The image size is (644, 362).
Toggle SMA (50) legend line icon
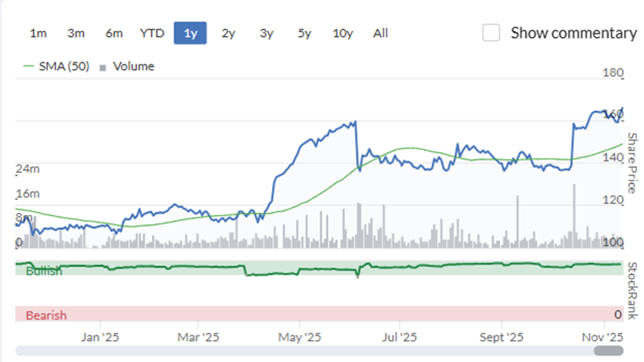pos(29,66)
